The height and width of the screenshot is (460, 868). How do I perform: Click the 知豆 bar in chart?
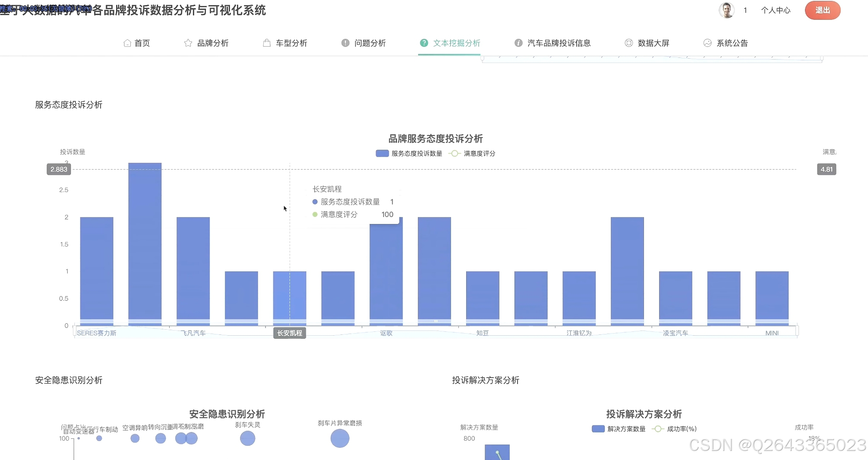coord(483,298)
